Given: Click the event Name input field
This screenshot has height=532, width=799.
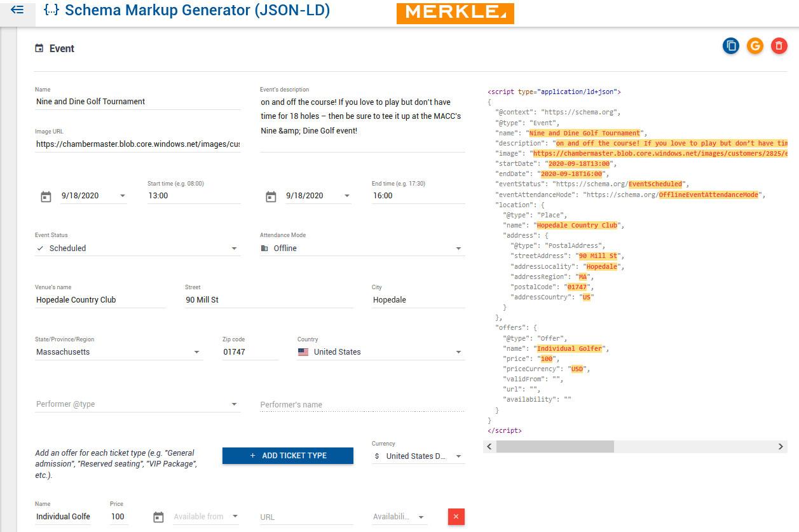Looking at the screenshot, I should [138, 102].
